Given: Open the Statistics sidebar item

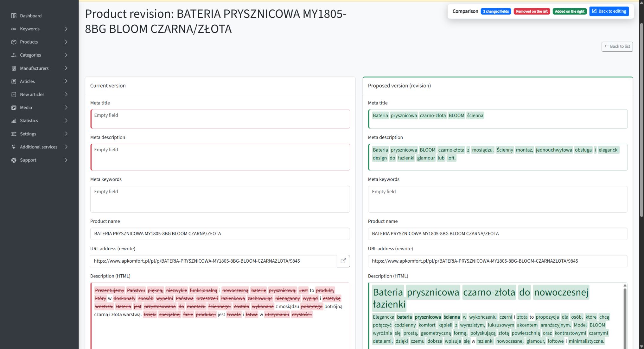Looking at the screenshot, I should (x=39, y=121).
